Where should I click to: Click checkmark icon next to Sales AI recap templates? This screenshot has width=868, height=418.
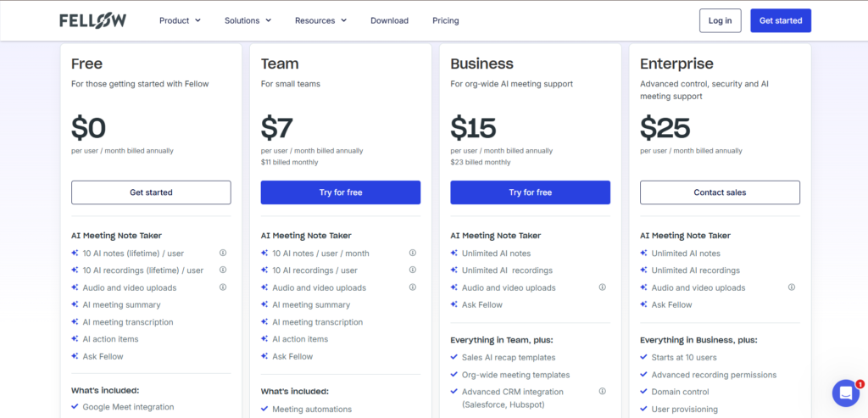pos(454,357)
